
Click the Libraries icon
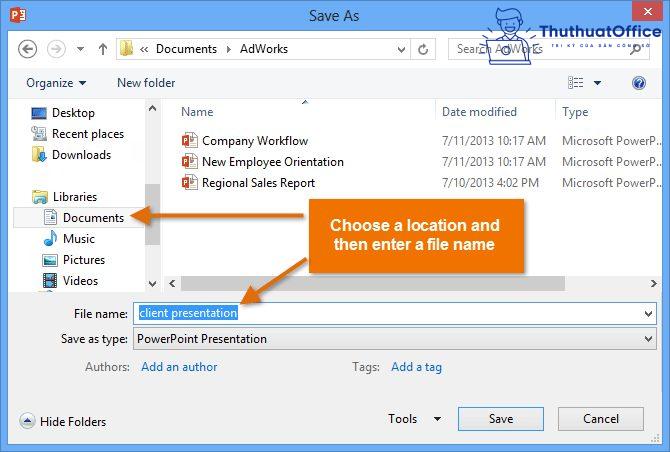click(x=40, y=197)
